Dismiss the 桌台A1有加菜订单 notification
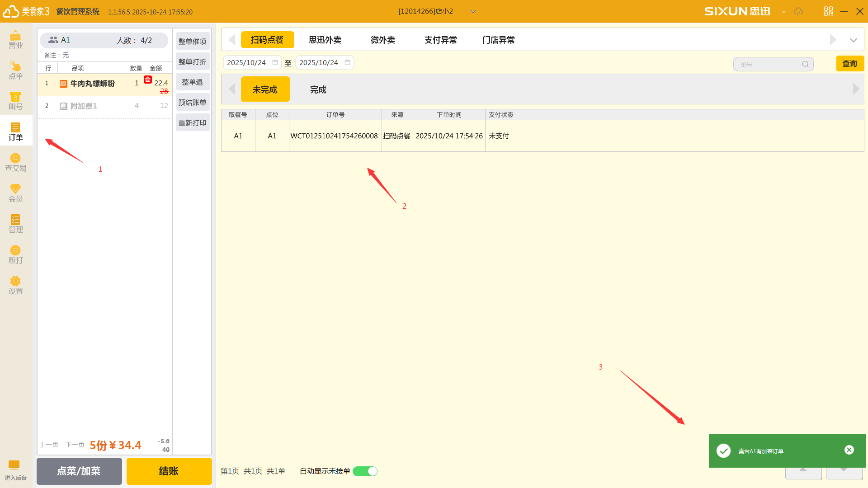868x488 pixels. pyautogui.click(x=849, y=450)
